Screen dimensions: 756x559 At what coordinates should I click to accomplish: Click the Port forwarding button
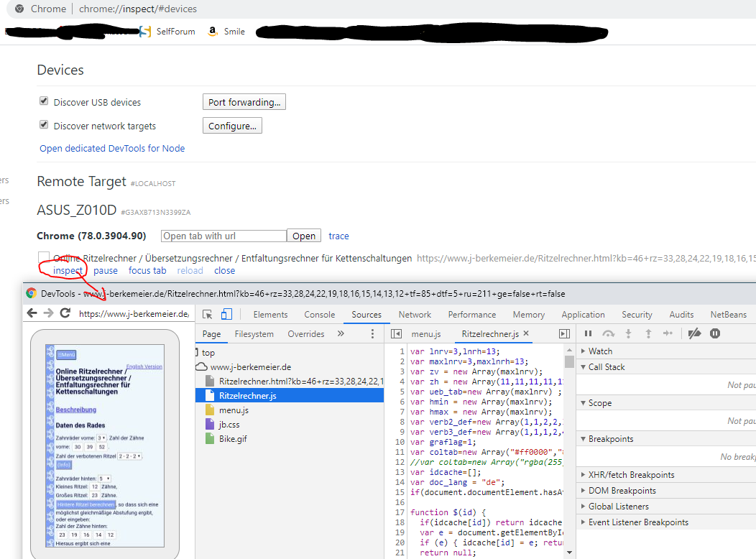pos(244,102)
